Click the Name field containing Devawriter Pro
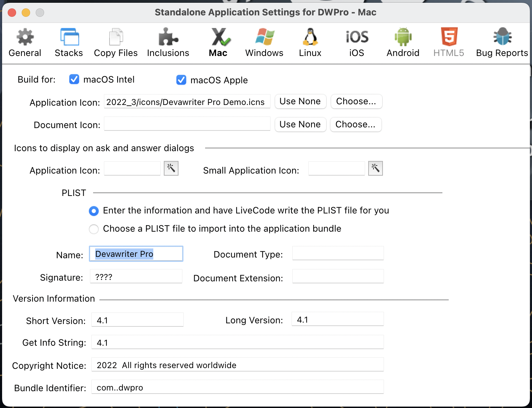This screenshot has height=408, width=532. point(136,254)
